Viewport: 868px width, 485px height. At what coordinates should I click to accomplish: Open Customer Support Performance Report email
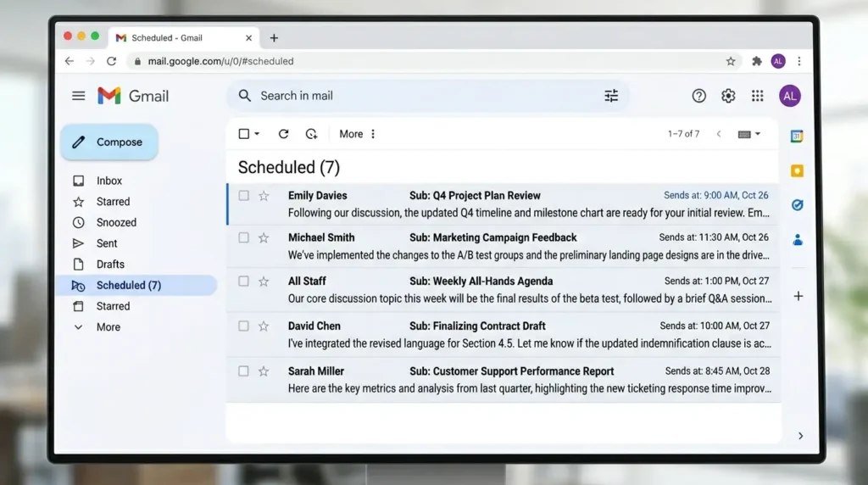click(503, 380)
